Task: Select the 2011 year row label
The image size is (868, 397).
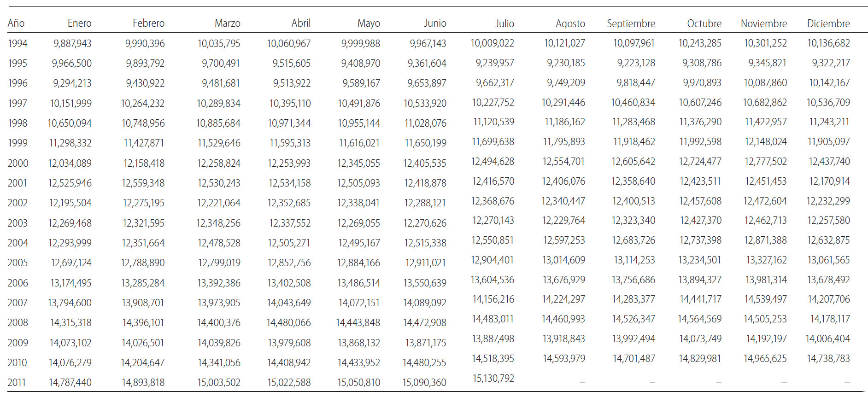Action: (17, 382)
